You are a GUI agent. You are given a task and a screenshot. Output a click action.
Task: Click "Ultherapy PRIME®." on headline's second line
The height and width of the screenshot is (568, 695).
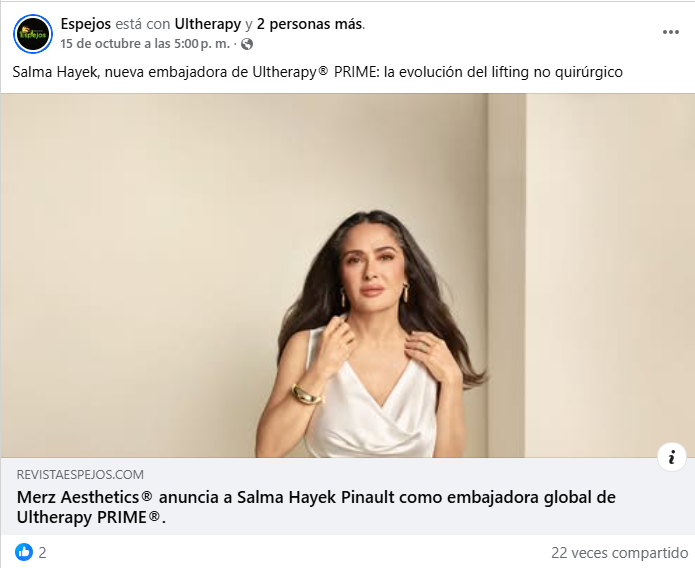coord(91,517)
